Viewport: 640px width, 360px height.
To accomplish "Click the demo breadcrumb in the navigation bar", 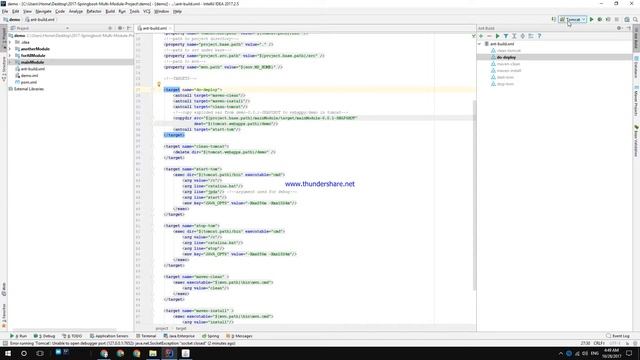I will [12, 20].
